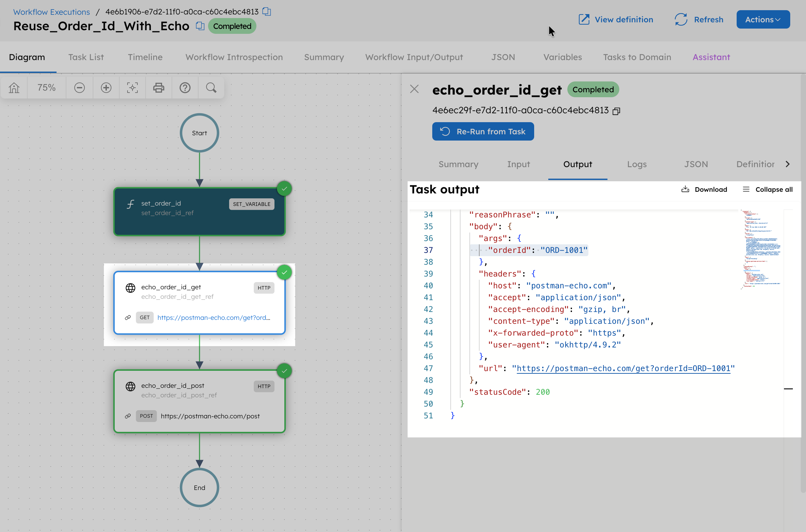The width and height of the screenshot is (806, 532).
Task: Reset diagram view with the home icon
Action: click(14, 88)
